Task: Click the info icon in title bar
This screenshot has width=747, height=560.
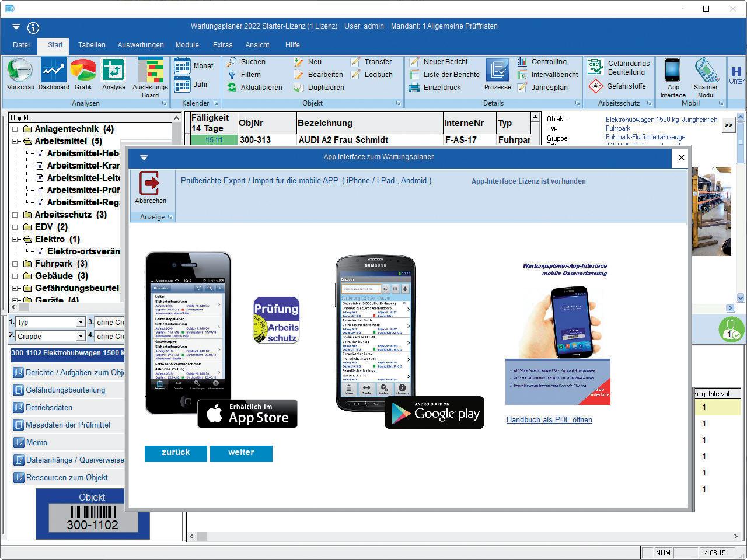Action: [x=33, y=27]
